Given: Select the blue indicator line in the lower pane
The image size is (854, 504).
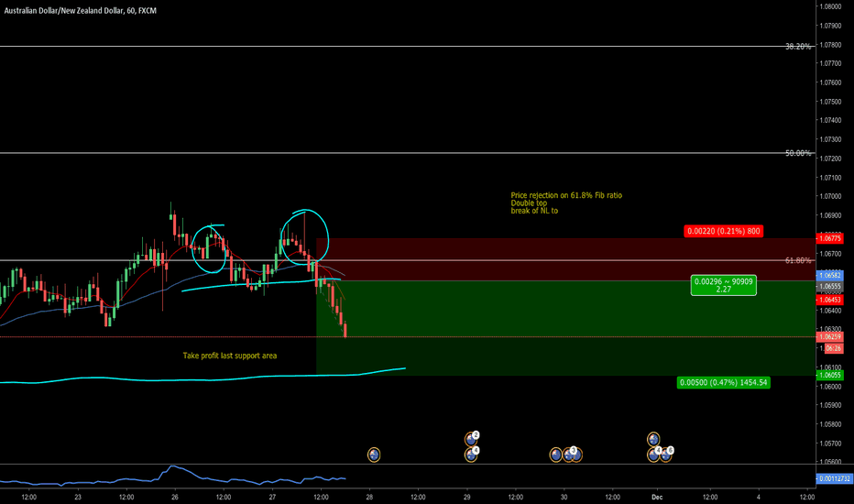Looking at the screenshot, I should 173,477.
